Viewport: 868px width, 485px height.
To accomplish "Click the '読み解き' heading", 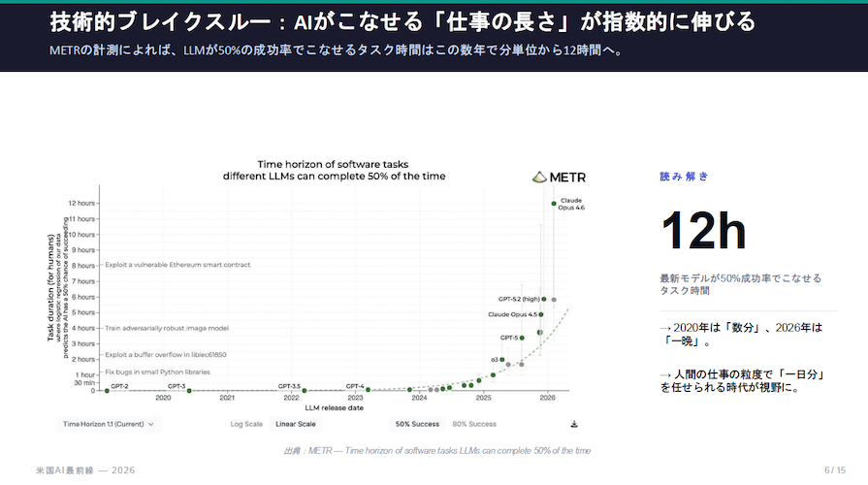I will coord(684,177).
